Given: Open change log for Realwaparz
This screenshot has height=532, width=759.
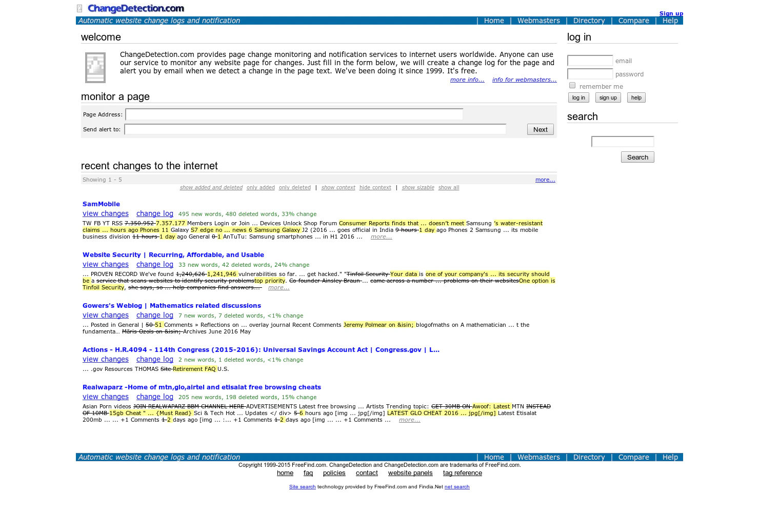Looking at the screenshot, I should click(155, 397).
